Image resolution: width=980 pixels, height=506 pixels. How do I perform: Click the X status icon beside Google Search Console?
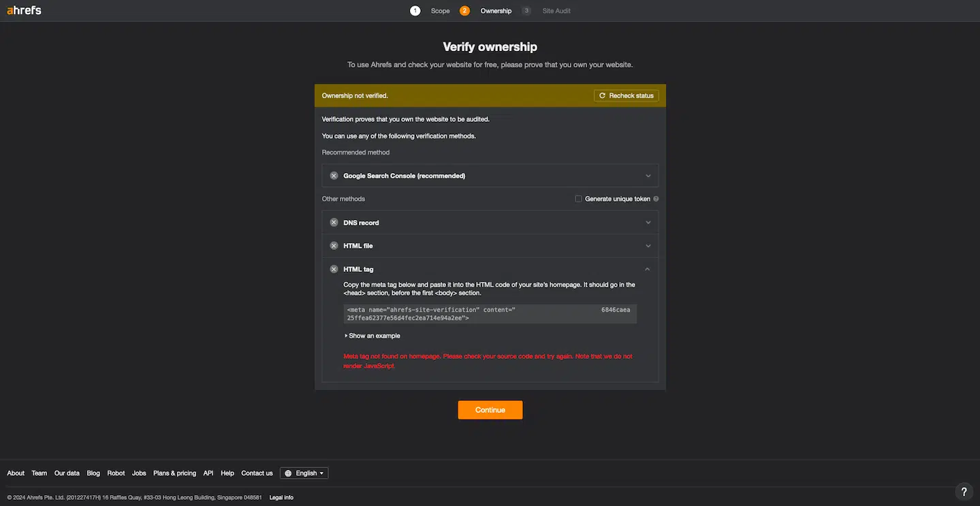click(x=334, y=176)
